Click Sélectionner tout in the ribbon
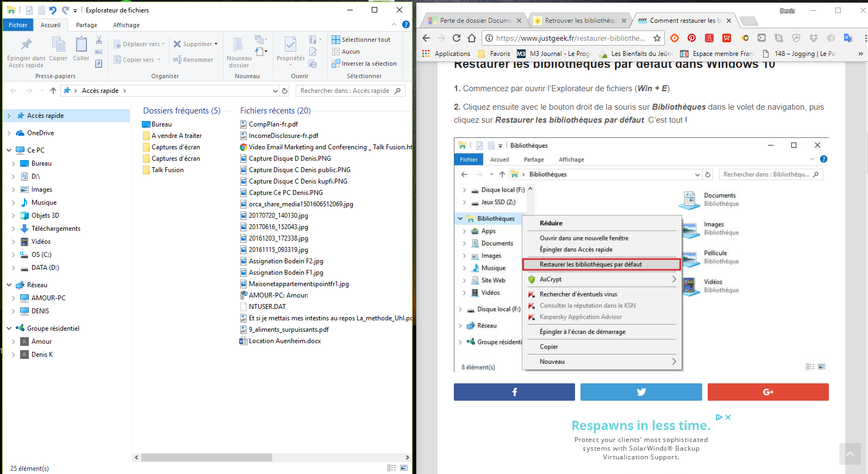 tap(361, 40)
